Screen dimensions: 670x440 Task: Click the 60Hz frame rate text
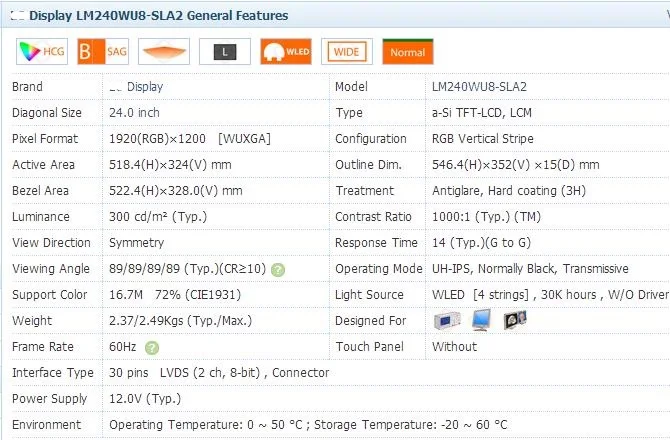(x=123, y=347)
